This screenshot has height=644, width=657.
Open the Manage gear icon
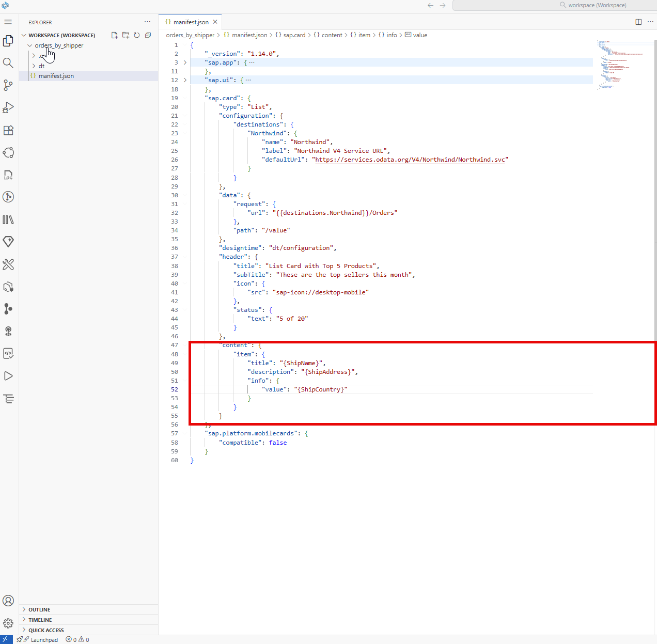tap(8, 623)
